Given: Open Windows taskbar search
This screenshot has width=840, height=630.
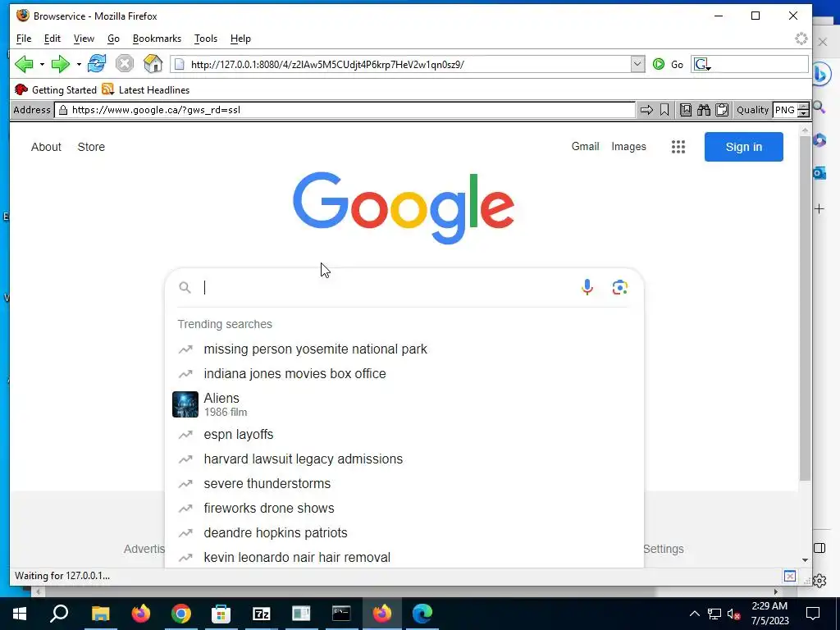Looking at the screenshot, I should click(x=59, y=614).
